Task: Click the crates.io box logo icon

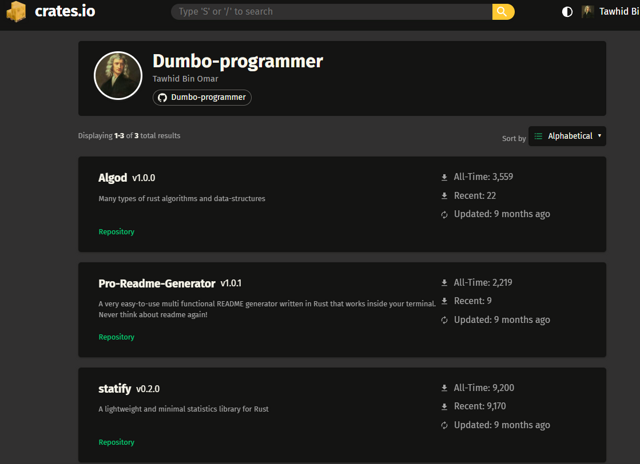Action: pyautogui.click(x=16, y=11)
